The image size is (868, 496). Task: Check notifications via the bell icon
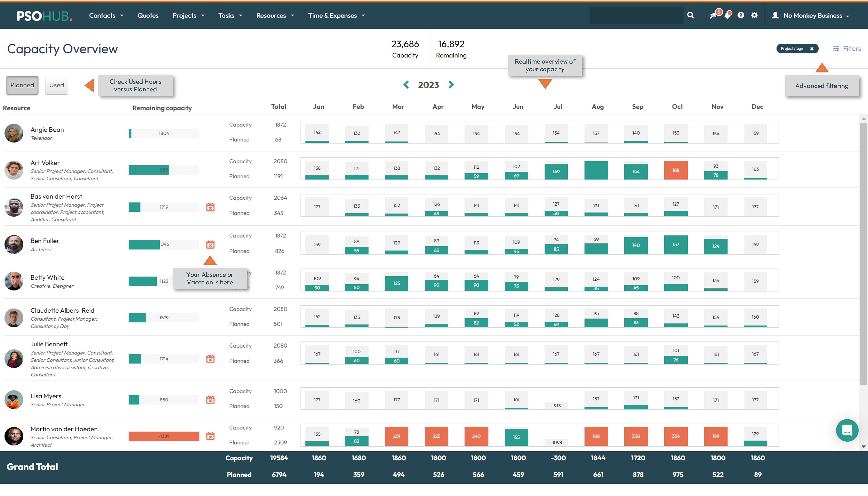(728, 15)
